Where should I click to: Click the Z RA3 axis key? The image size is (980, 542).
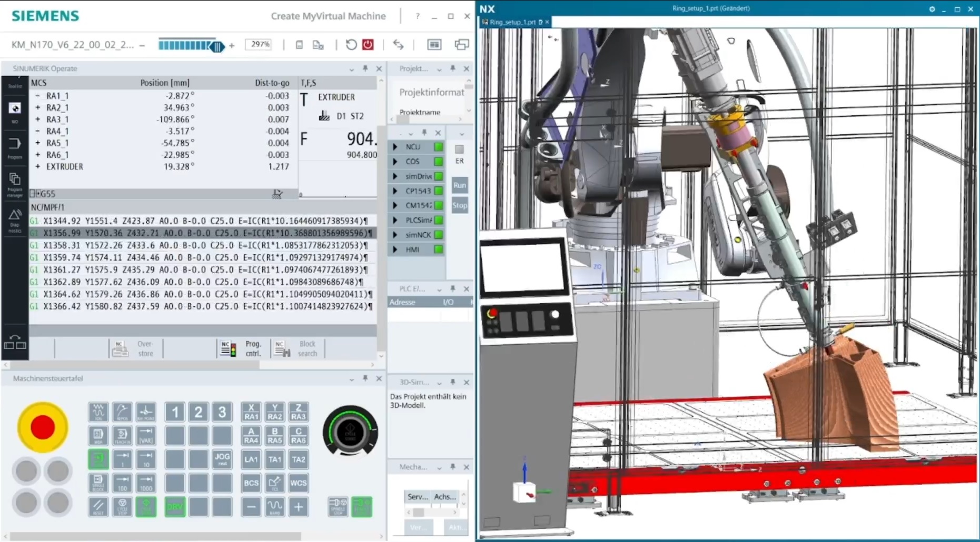[x=299, y=412]
